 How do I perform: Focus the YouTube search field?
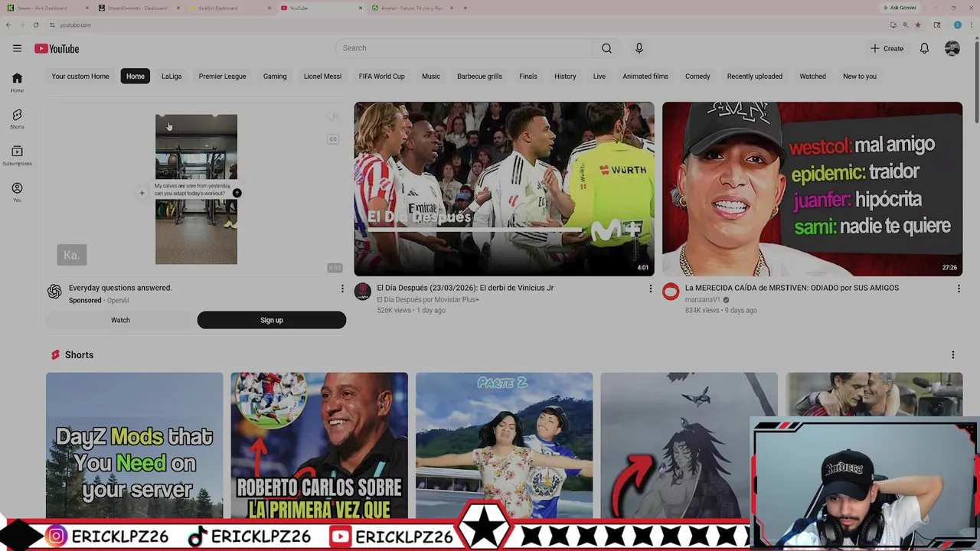(463, 48)
